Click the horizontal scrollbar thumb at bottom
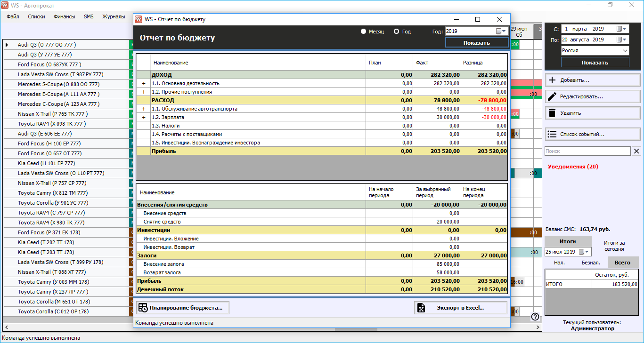This screenshot has width=644, height=343. pyautogui.click(x=356, y=329)
